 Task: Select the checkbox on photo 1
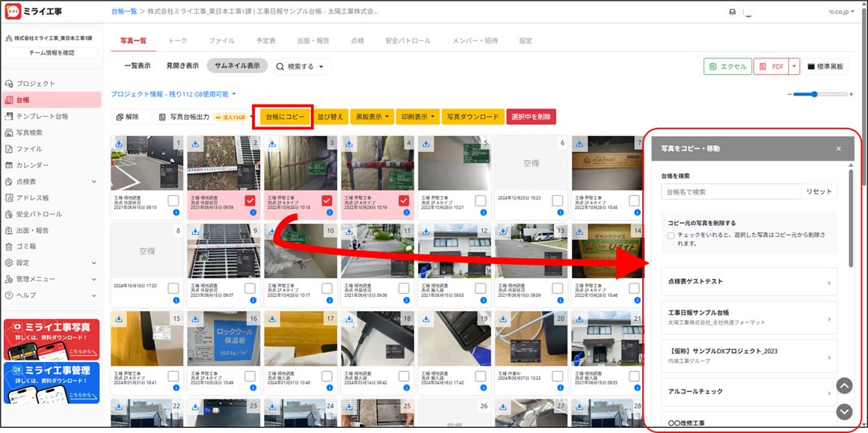click(x=173, y=200)
